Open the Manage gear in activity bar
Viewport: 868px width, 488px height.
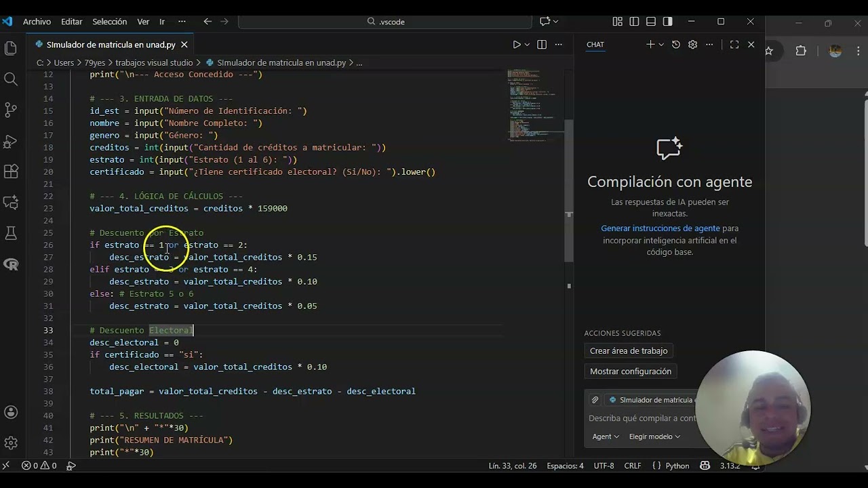click(11, 443)
